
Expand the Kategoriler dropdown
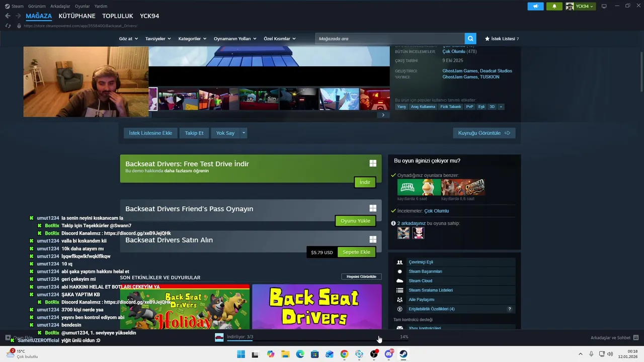(x=192, y=39)
